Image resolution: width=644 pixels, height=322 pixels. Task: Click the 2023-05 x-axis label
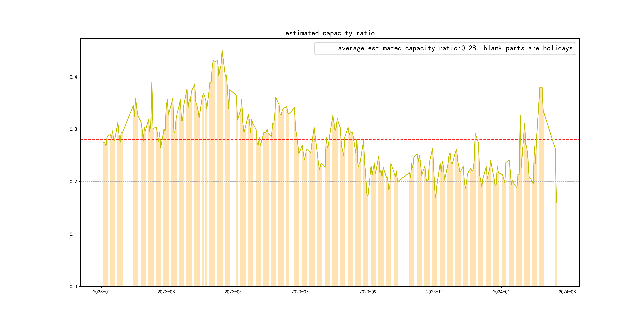(233, 292)
